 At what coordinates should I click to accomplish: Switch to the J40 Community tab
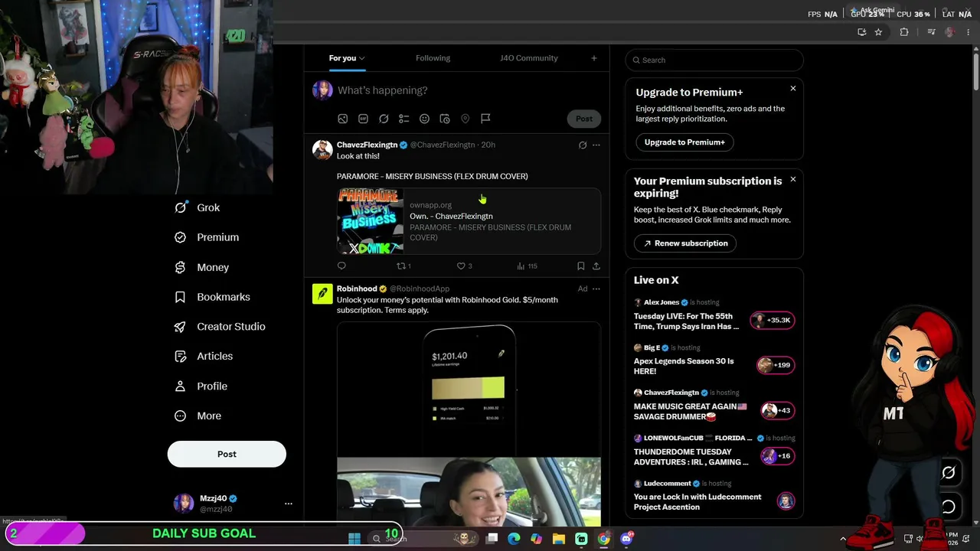pos(528,58)
